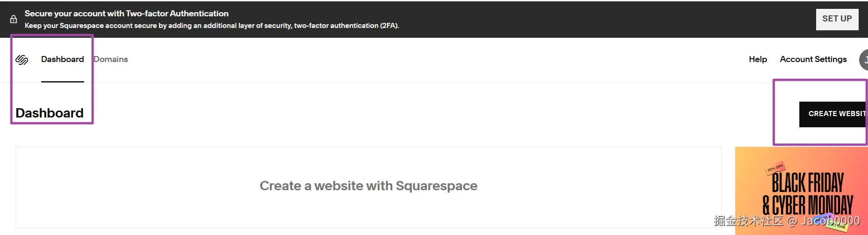
Task: Click the Dashboard page heading
Action: tap(50, 113)
